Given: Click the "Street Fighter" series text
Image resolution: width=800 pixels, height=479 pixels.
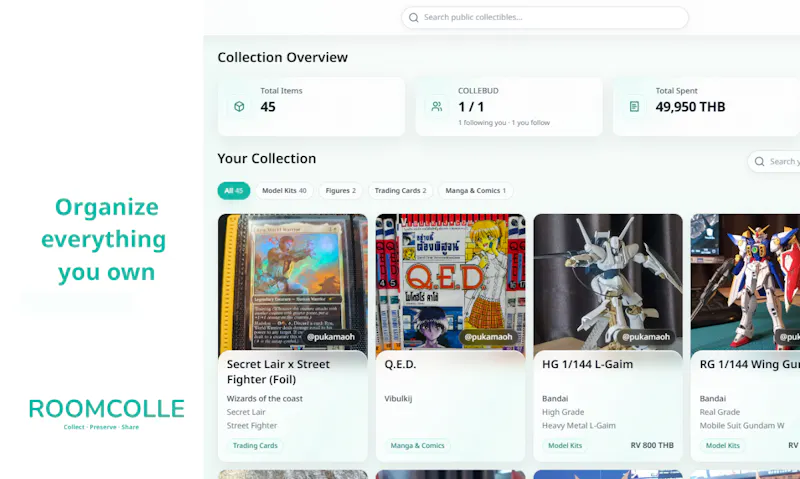Looking at the screenshot, I should [252, 425].
